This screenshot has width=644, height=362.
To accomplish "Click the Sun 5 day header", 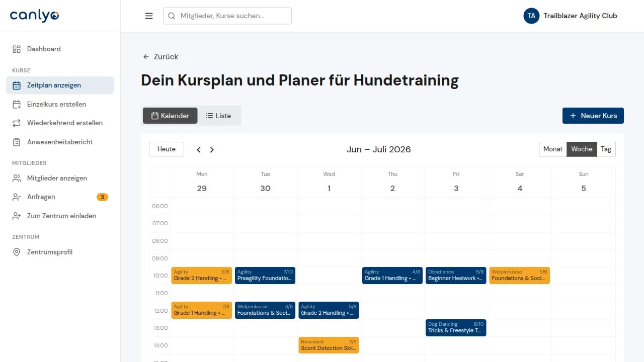I will tap(584, 182).
